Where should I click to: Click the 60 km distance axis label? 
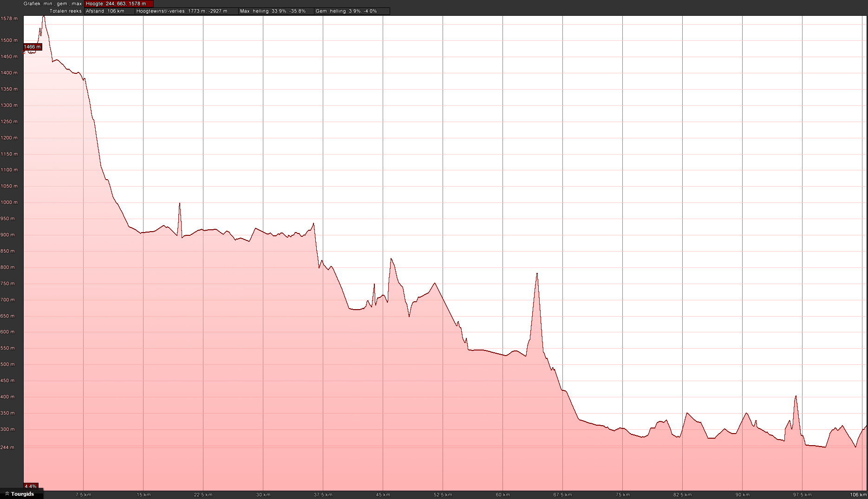click(503, 495)
